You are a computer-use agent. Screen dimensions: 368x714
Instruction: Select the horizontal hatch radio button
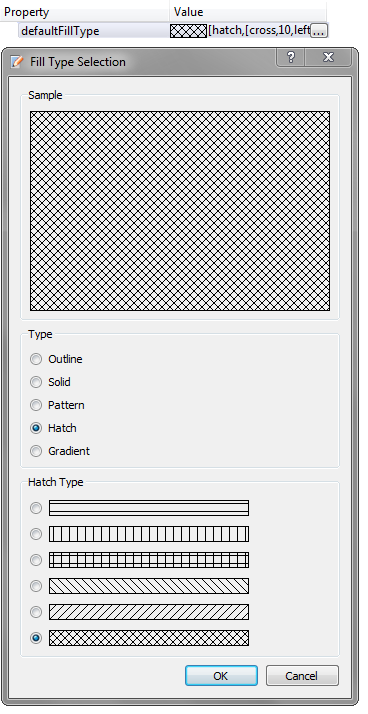[x=36, y=508]
